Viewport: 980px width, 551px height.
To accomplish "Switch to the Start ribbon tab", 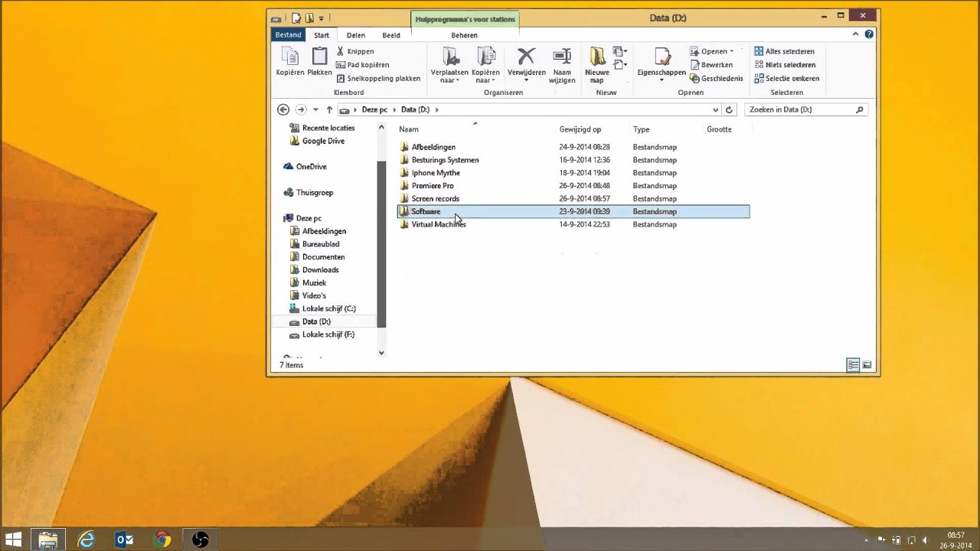I will 322,35.
